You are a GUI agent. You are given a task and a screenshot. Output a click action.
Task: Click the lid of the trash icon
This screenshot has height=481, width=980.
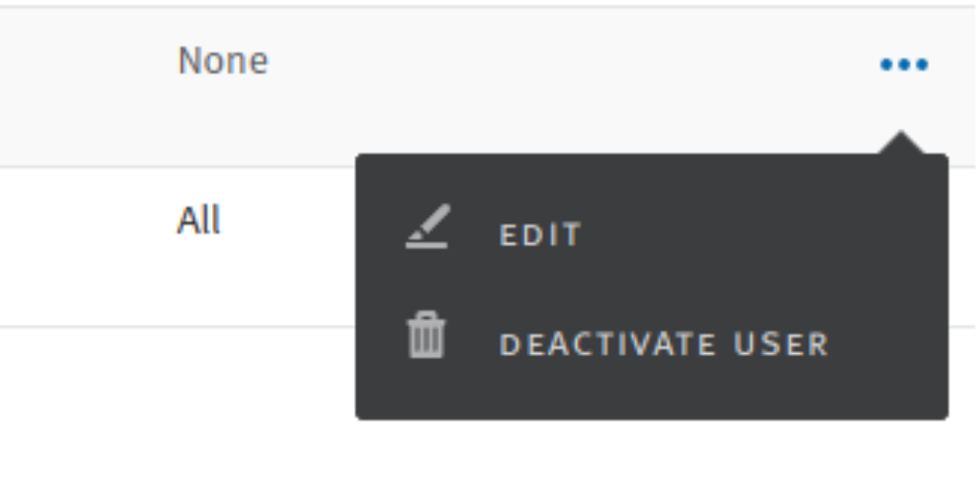pos(426,318)
